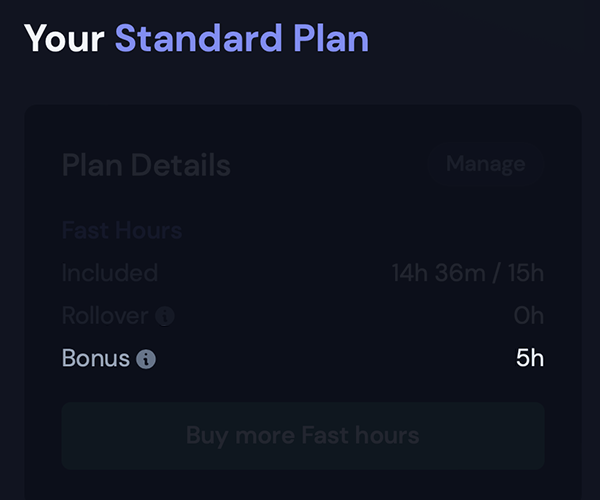Click the Plan Details heading
The image size is (600, 500).
point(146,165)
